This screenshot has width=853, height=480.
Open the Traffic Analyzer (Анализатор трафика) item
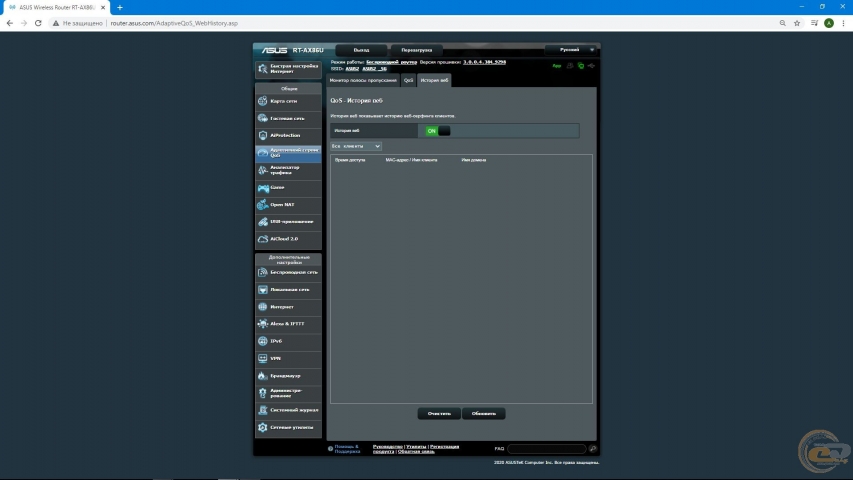pos(288,170)
